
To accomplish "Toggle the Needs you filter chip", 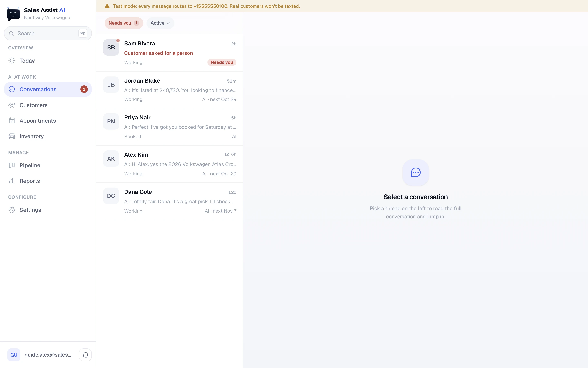I will (x=124, y=23).
